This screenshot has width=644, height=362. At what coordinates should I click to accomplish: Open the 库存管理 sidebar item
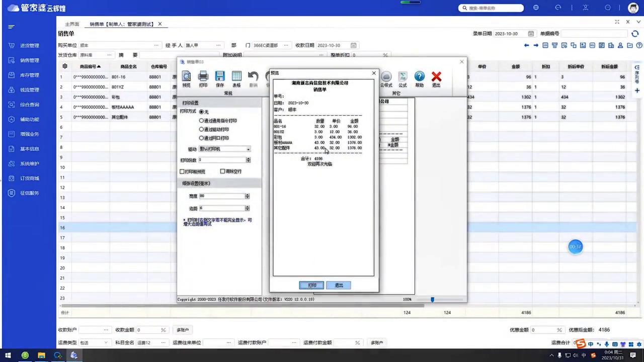(x=29, y=75)
